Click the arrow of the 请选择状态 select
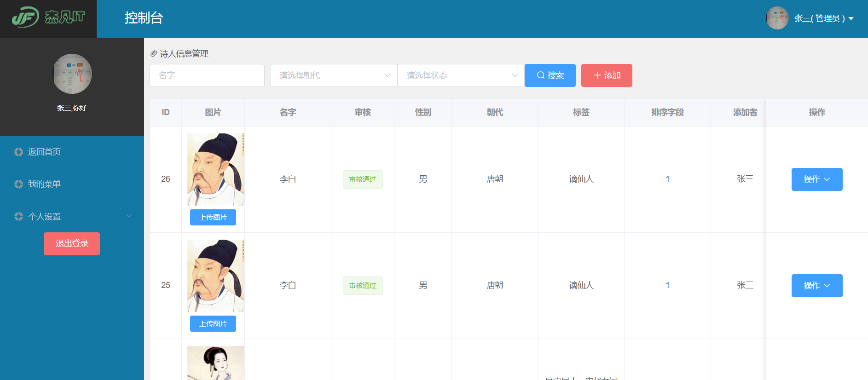Viewport: 868px width, 380px height. point(515,75)
